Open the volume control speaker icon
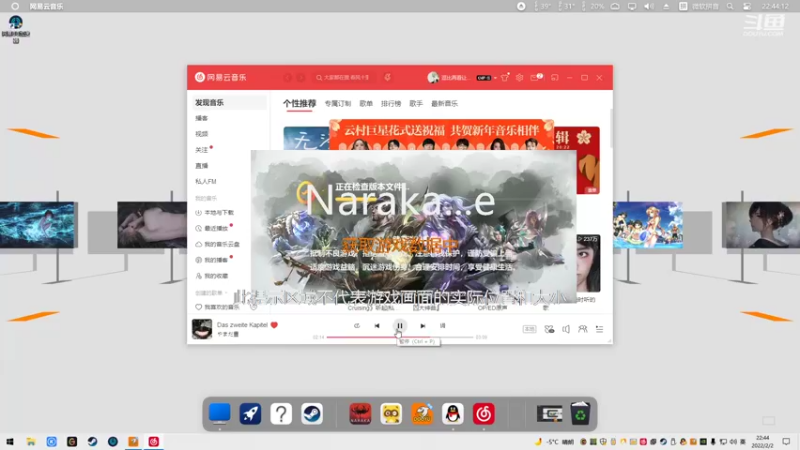 [566, 329]
